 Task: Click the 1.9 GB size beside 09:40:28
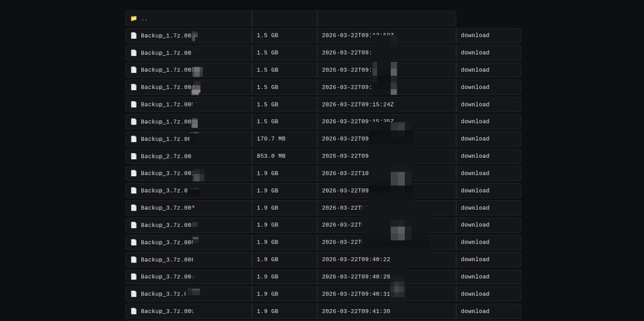click(x=267, y=277)
